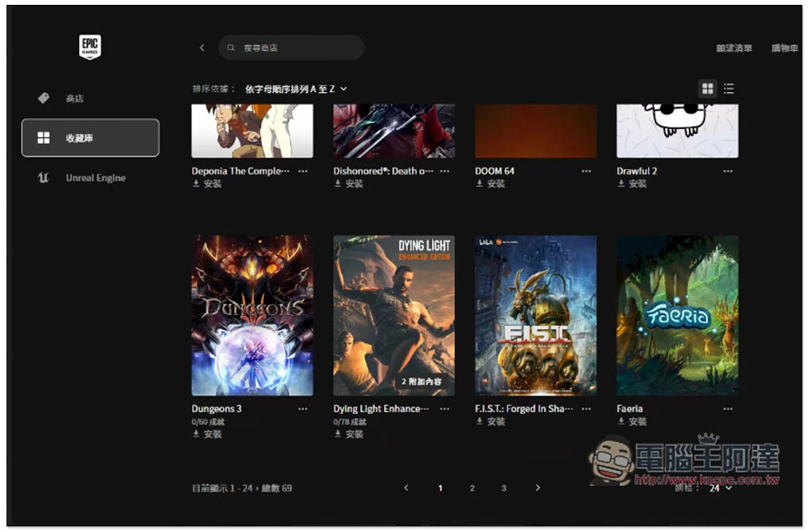This screenshot has width=808, height=532.
Task: Open the DOOM 64 cover thumbnail
Action: [x=536, y=131]
